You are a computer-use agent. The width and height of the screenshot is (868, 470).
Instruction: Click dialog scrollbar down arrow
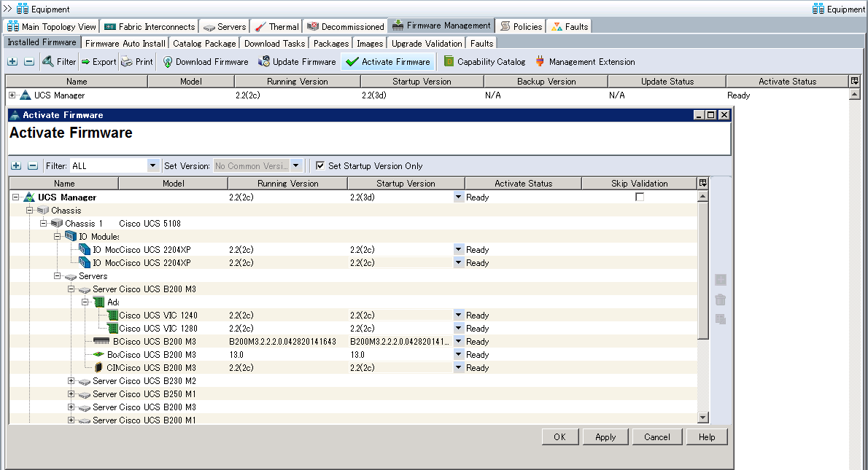(x=703, y=418)
